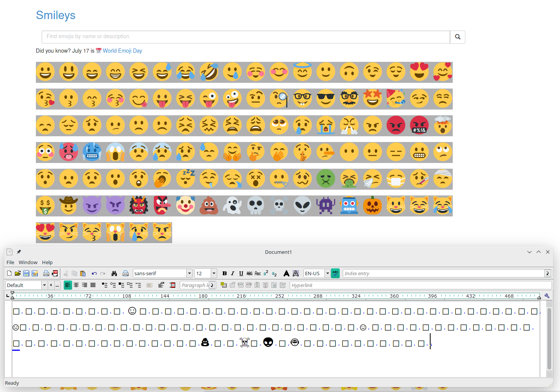This screenshot has width=560, height=392.
Task: Click the Save document icon
Action: click(x=26, y=273)
